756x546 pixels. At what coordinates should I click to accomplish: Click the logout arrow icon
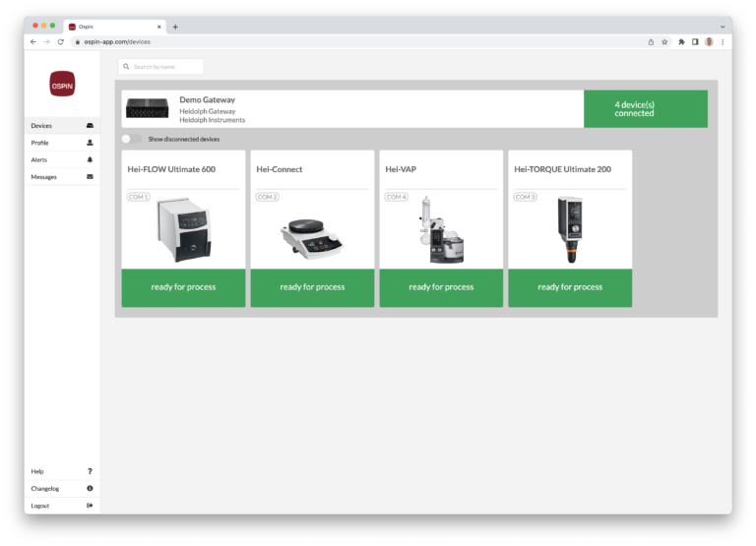click(x=90, y=506)
